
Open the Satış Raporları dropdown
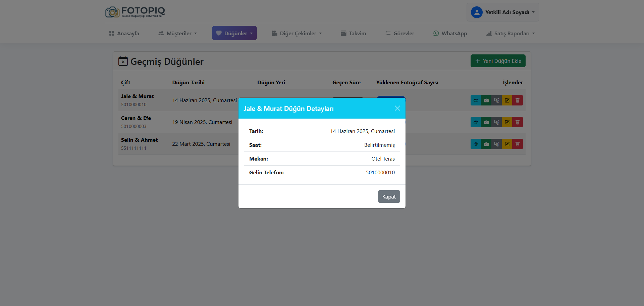tap(511, 33)
